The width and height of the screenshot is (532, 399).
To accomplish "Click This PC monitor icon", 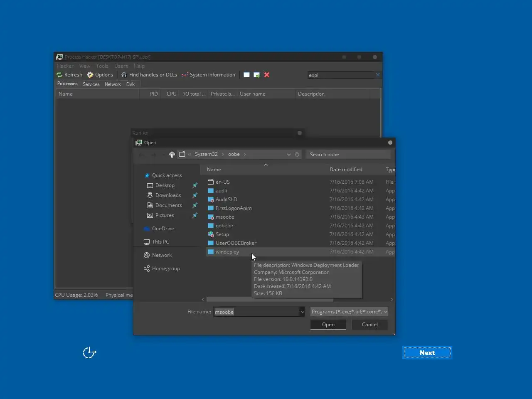I will [147, 242].
